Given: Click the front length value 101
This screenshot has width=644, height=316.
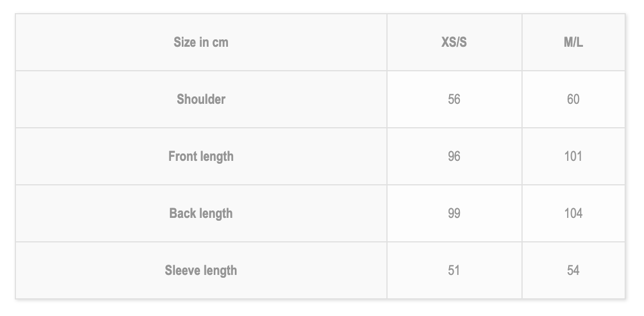Looking at the screenshot, I should pyautogui.click(x=573, y=156).
